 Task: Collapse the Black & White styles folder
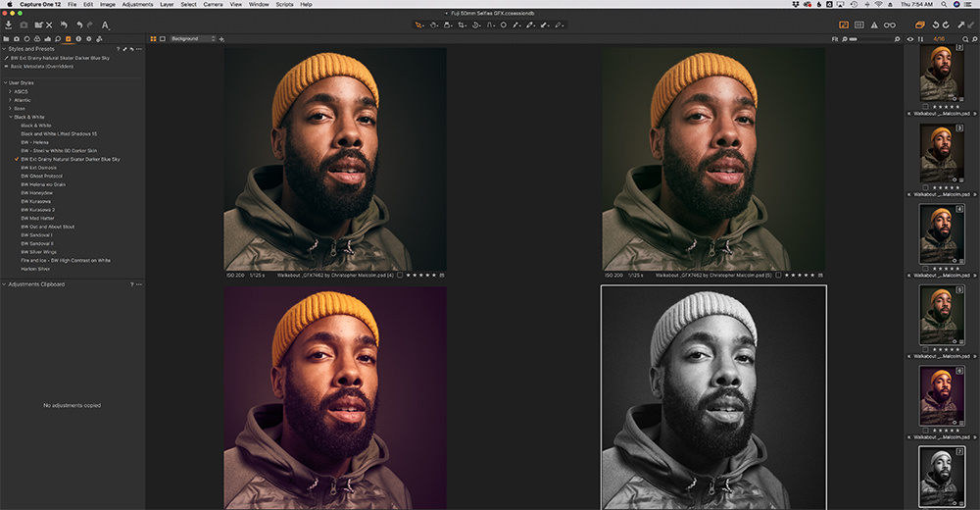click(x=11, y=117)
